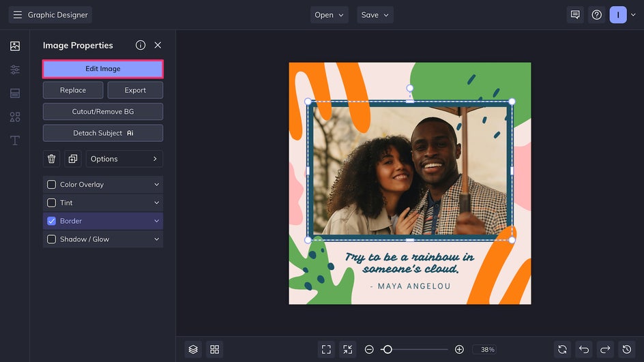
Task: Click the undo arrow button
Action: click(x=583, y=349)
